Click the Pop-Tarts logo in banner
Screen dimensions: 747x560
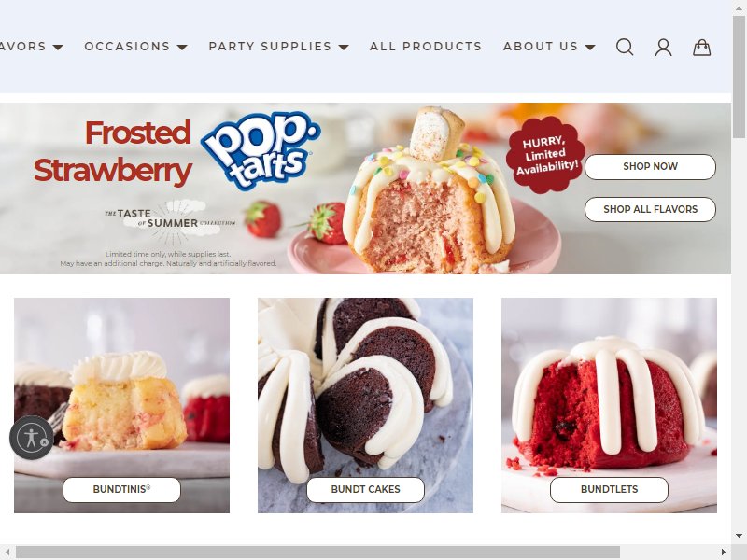click(x=261, y=150)
